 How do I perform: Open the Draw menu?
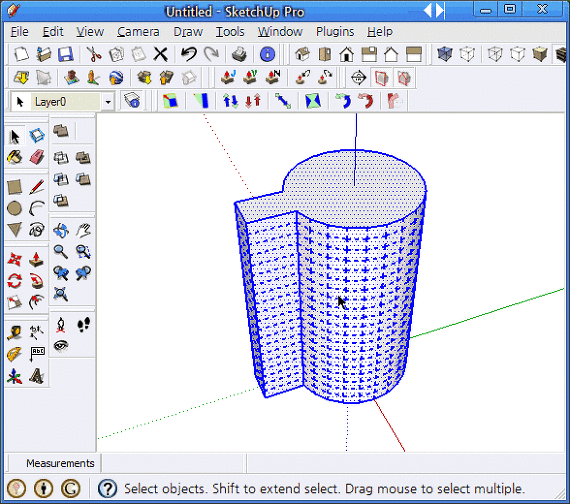pos(188,32)
